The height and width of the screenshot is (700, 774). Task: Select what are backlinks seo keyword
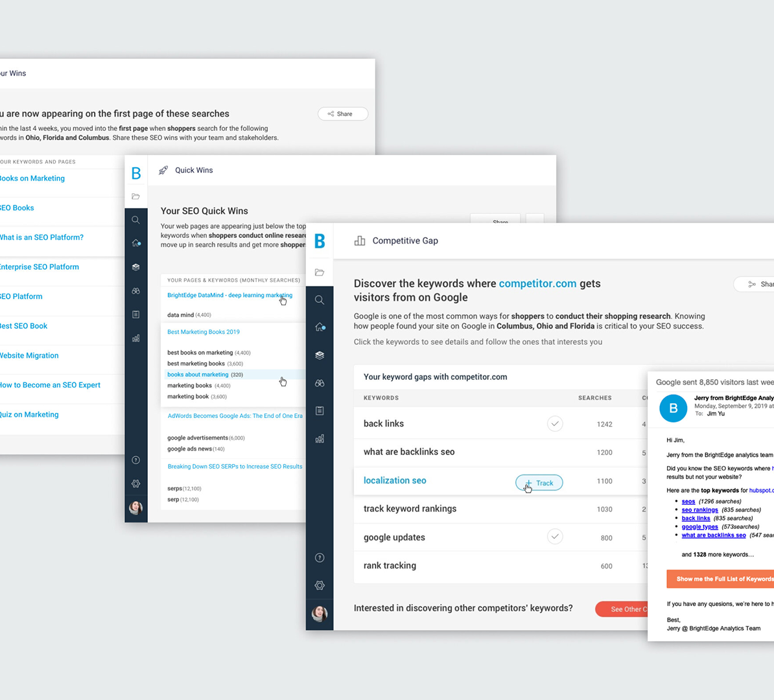pyautogui.click(x=409, y=452)
